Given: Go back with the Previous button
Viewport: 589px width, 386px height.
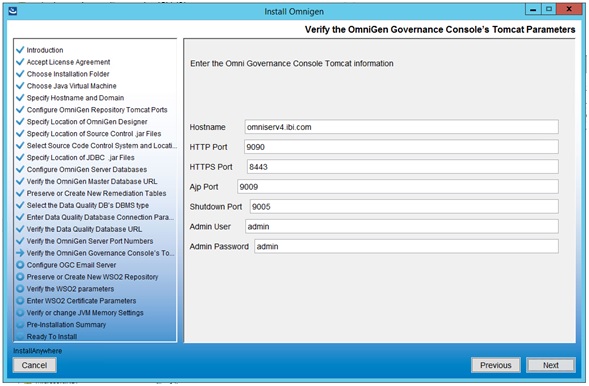Looking at the screenshot, I should [x=495, y=365].
